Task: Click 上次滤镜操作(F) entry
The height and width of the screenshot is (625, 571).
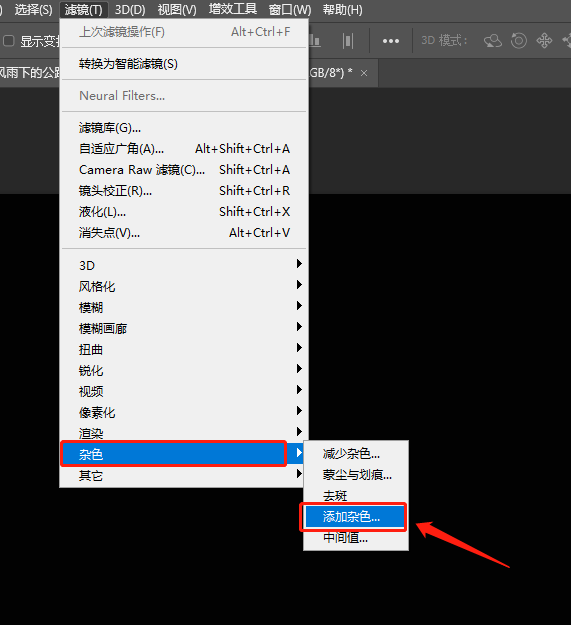Action: click(x=184, y=32)
